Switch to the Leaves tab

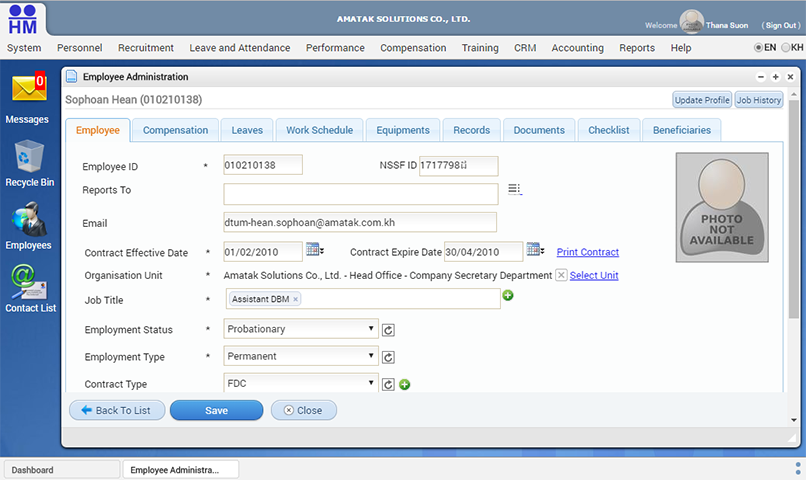coord(247,130)
